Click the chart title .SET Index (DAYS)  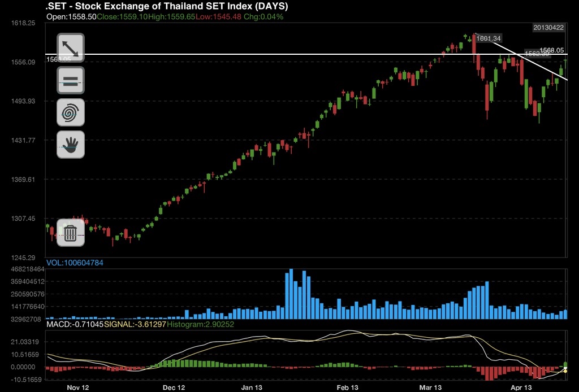[x=167, y=6]
